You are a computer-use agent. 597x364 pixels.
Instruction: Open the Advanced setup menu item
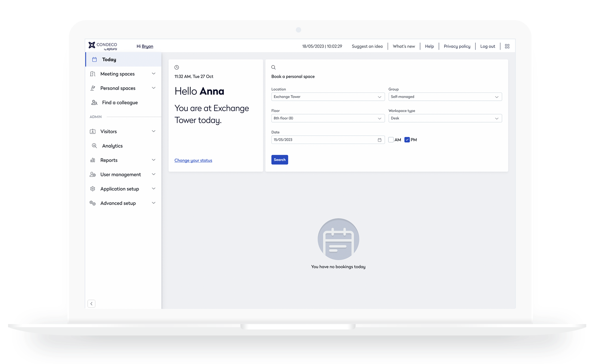click(124, 203)
